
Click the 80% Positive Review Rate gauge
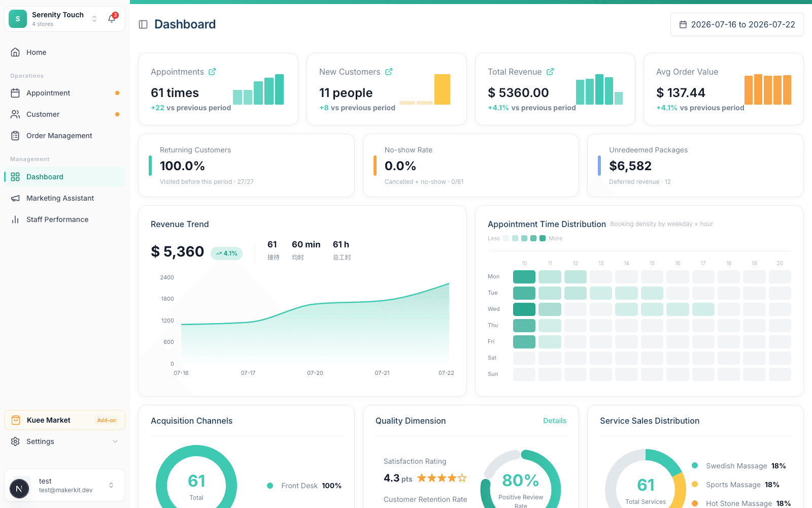pyautogui.click(x=521, y=479)
